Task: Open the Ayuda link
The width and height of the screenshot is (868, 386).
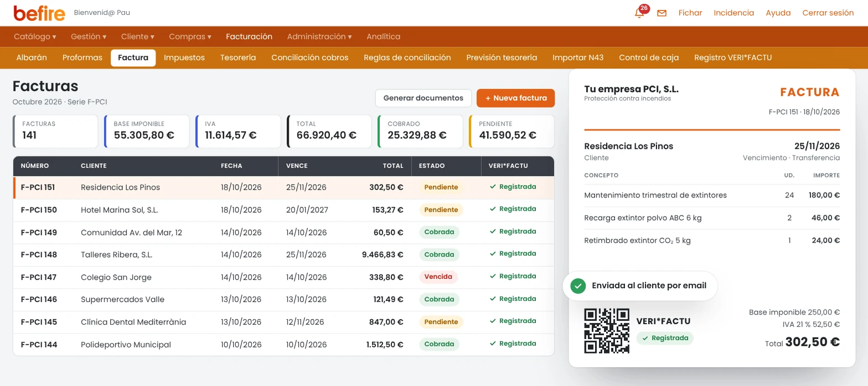Action: (x=778, y=13)
